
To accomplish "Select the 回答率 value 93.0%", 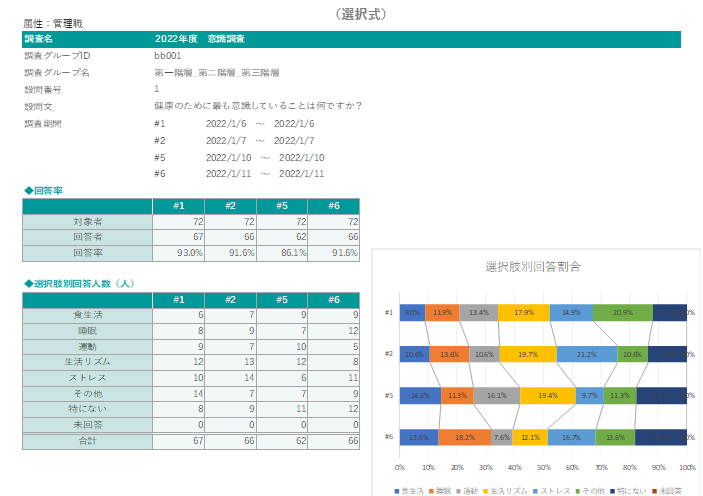I will point(178,253).
